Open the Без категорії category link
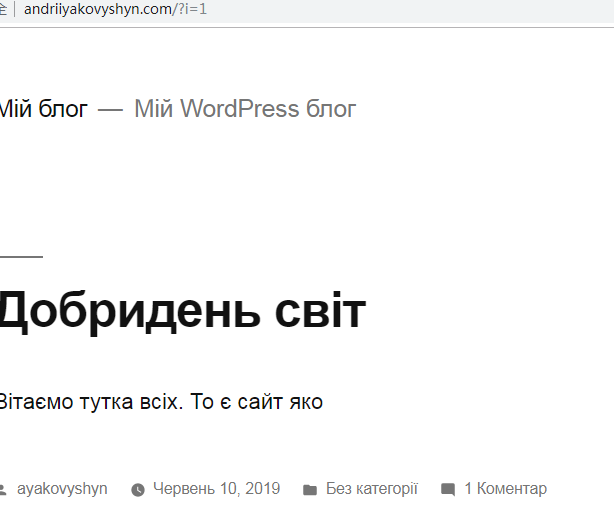614x523 pixels. coord(372,489)
